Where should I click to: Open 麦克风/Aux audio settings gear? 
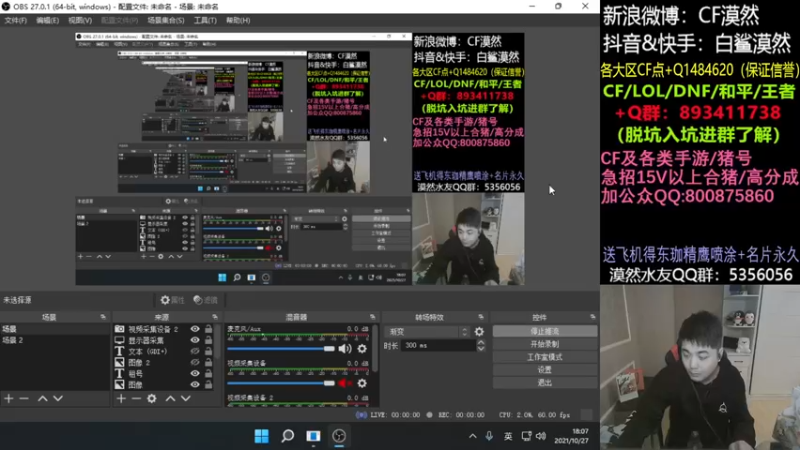362,348
